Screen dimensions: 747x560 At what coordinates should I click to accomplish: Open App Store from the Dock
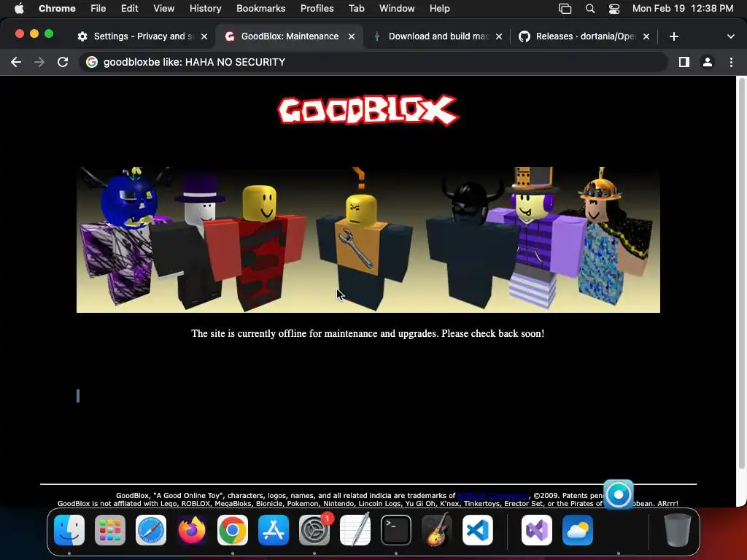[274, 530]
